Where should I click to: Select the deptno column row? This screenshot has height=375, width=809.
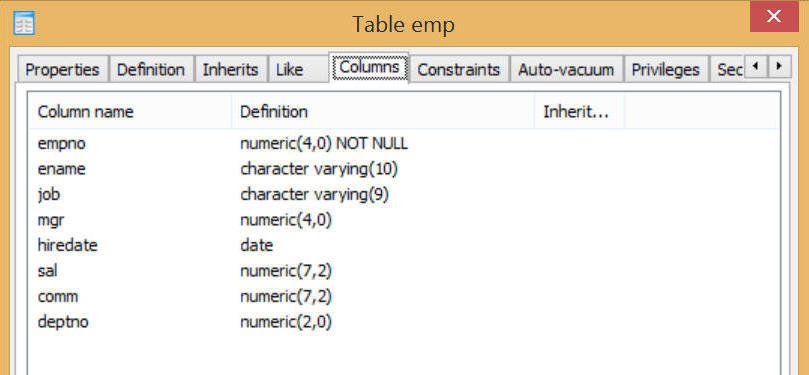[403, 322]
